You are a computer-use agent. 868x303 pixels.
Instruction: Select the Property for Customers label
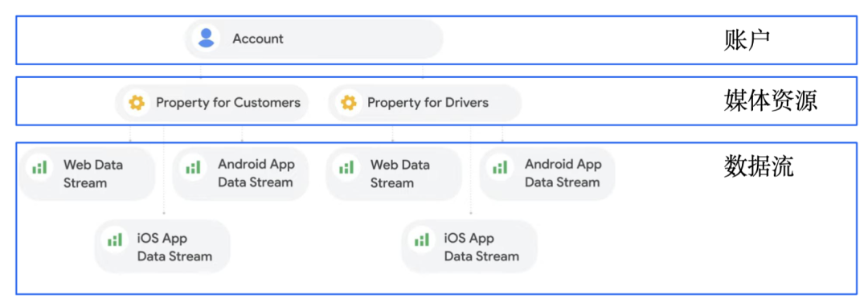click(x=228, y=103)
